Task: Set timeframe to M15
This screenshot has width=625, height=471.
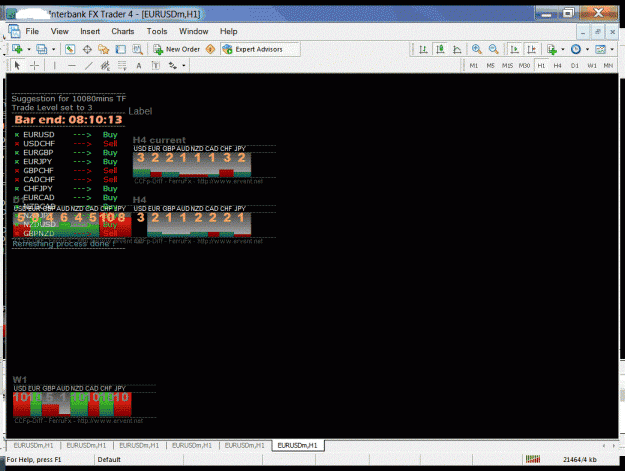Action: [507, 66]
